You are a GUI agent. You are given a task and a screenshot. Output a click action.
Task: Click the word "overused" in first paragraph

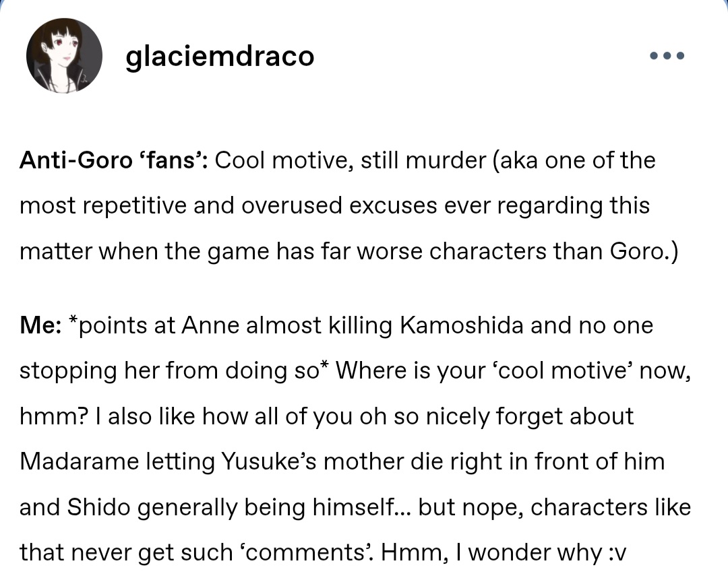[292, 206]
